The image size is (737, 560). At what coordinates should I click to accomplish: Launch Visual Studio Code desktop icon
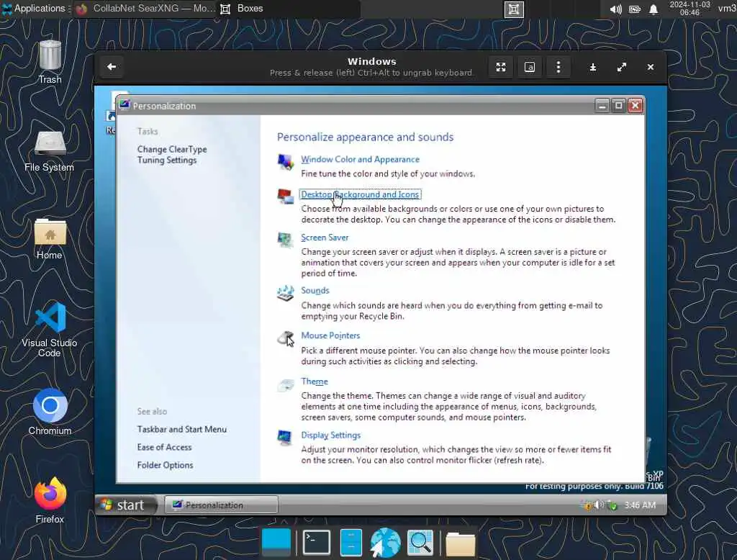[50, 330]
